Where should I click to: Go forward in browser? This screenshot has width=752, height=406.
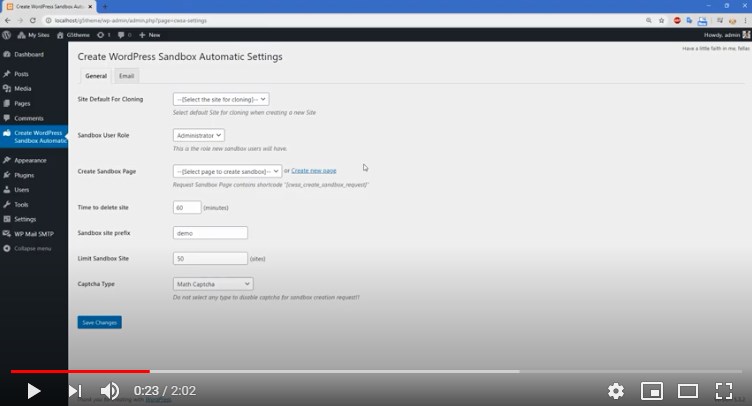click(x=20, y=21)
